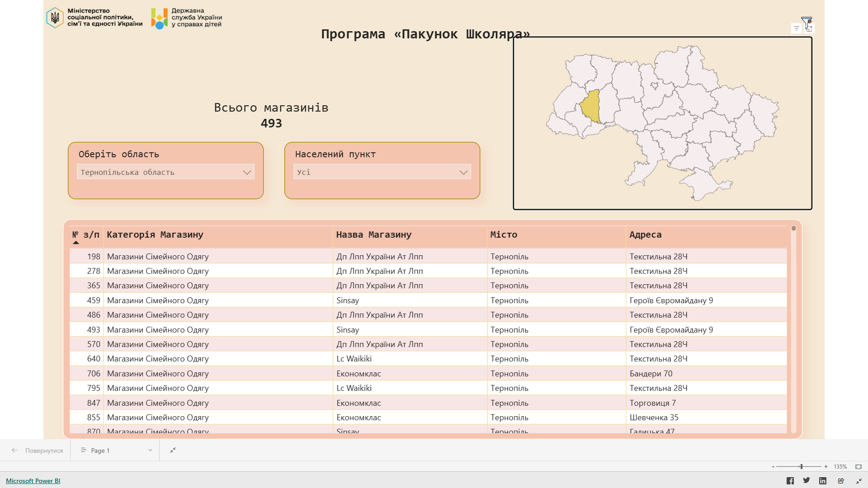Screen dimensions: 868x488
Task: Click the zoom in plus button
Action: [826, 467]
